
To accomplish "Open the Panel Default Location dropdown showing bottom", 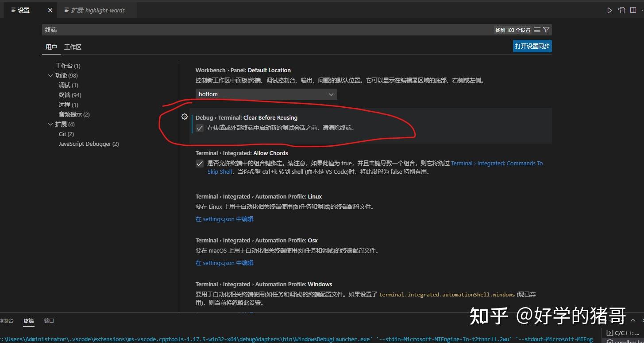I will pos(266,94).
